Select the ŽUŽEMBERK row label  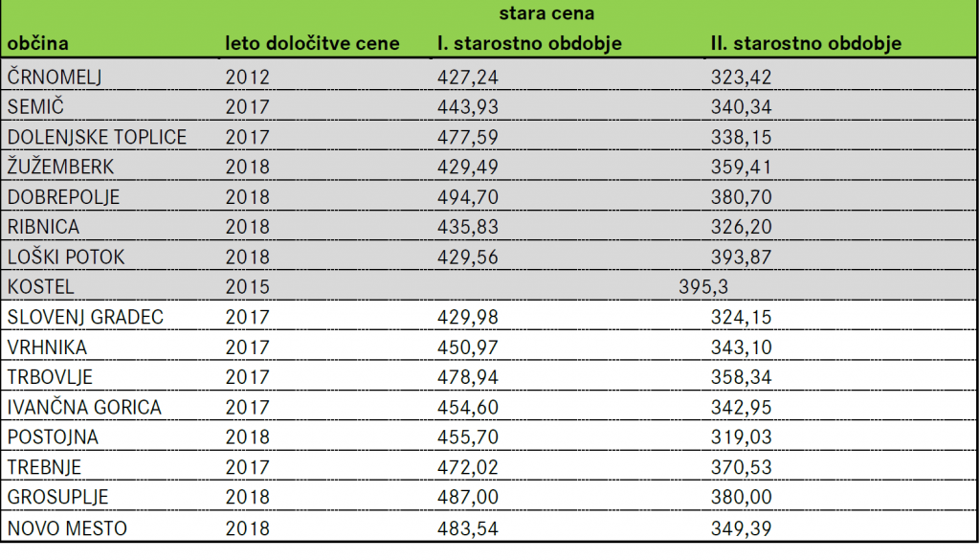tap(60, 167)
